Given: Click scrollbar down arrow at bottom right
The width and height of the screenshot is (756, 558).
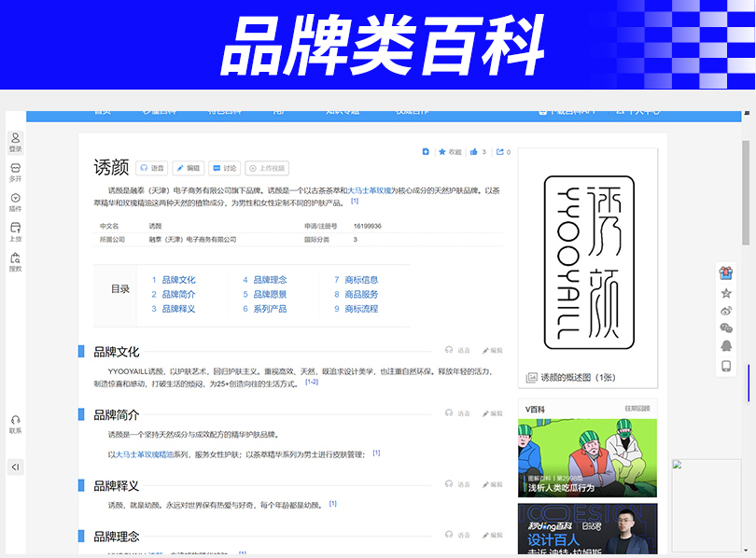Looking at the screenshot, I should click(x=746, y=550).
